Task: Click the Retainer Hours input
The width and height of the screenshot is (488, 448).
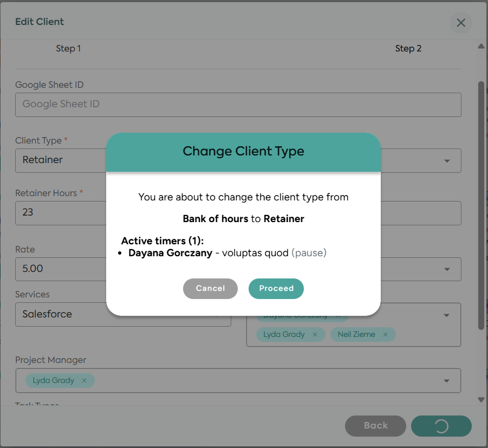Action: 61,213
